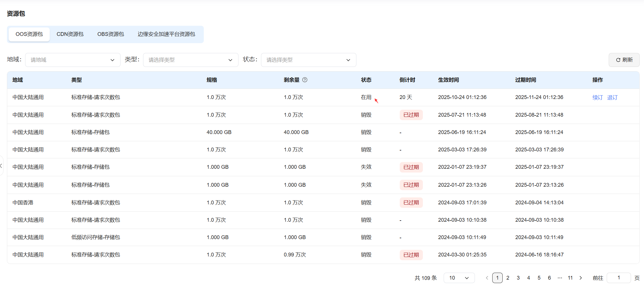Open the 类型 type dropdown
Screen dimensions: 644x288
click(191, 60)
